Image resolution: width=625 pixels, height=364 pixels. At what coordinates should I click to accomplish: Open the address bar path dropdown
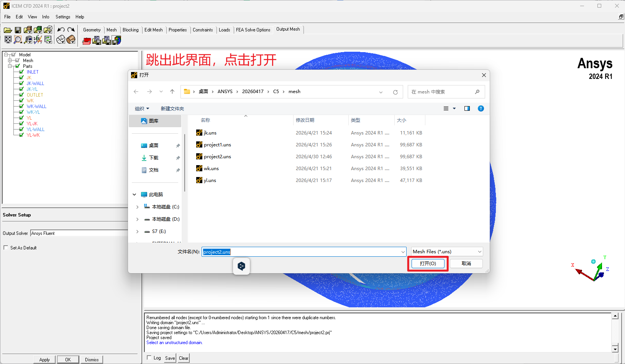point(381,92)
